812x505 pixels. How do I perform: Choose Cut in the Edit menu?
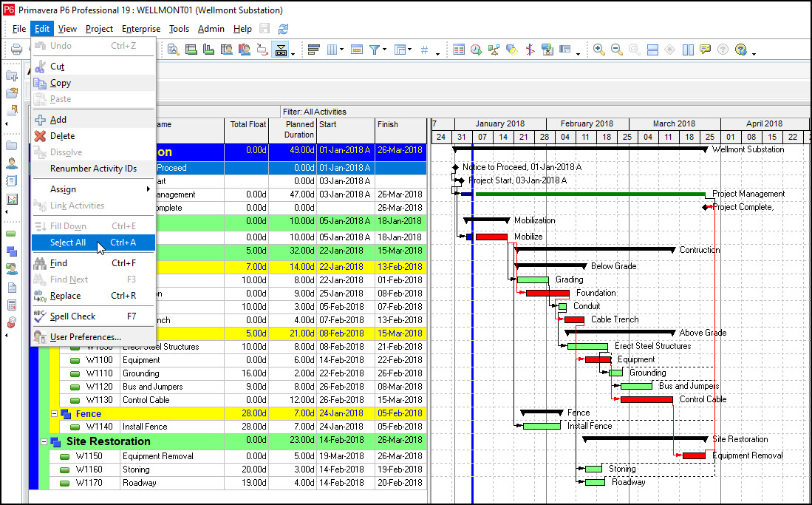pyautogui.click(x=93, y=67)
